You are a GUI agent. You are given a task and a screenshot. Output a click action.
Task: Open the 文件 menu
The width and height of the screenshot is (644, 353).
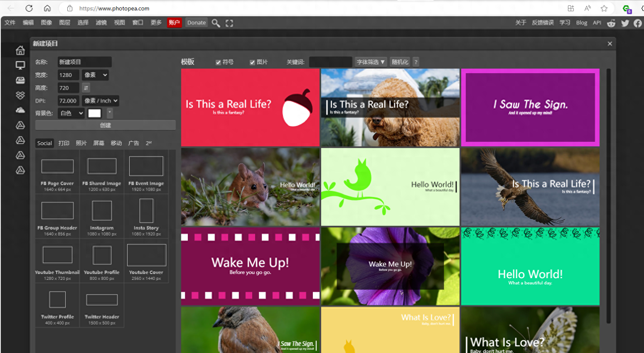coord(10,22)
